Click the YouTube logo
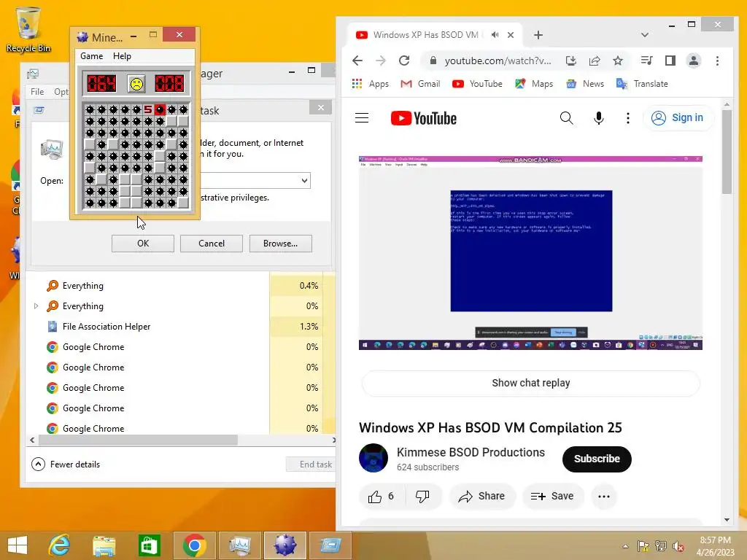747x560 pixels. pyautogui.click(x=424, y=118)
